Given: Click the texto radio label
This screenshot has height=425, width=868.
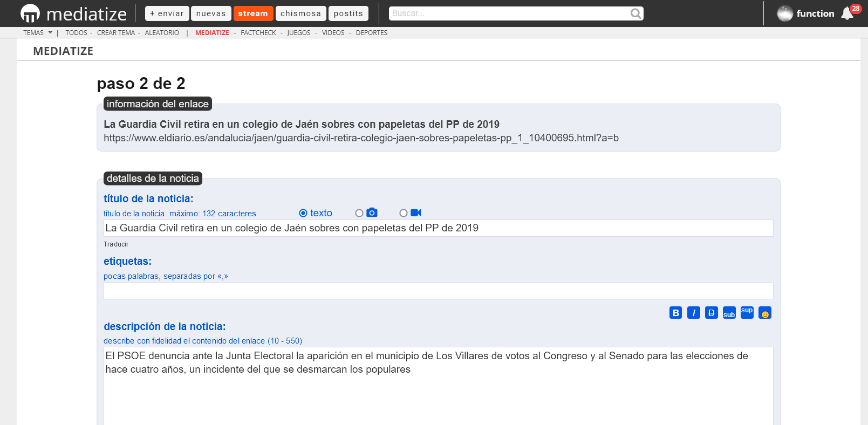Looking at the screenshot, I should [321, 213].
